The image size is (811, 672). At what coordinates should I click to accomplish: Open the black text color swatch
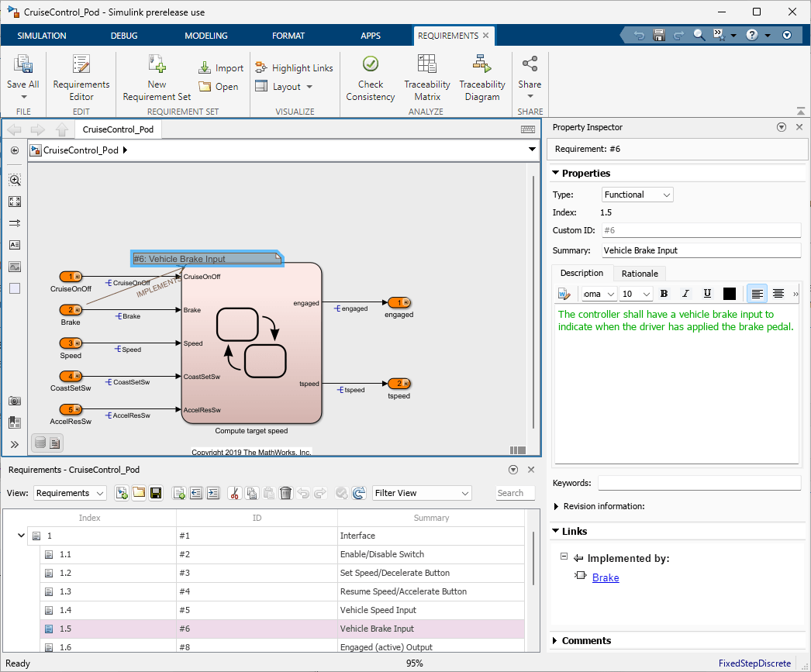[730, 294]
